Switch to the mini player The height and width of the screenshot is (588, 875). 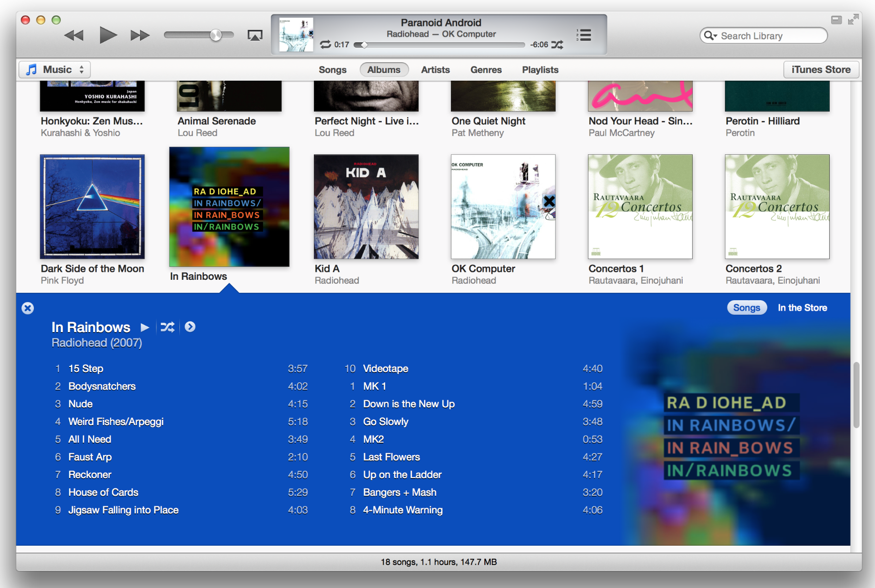tap(836, 20)
